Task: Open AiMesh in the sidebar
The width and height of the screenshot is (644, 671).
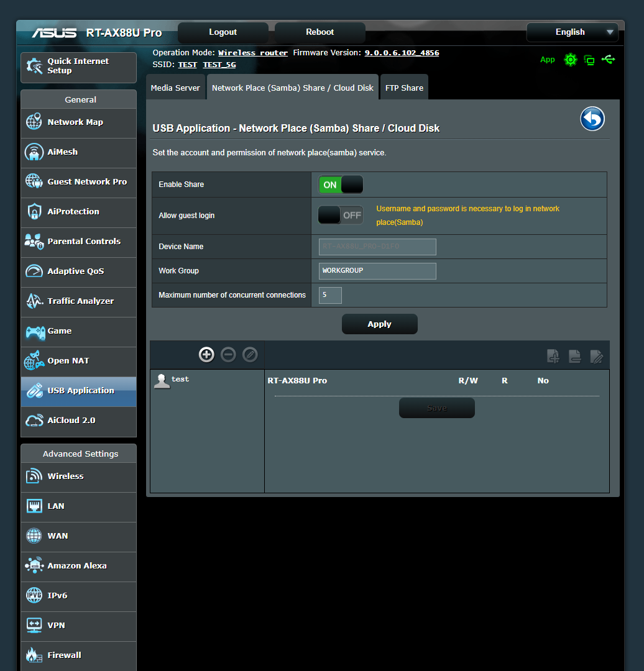Action: tap(79, 153)
